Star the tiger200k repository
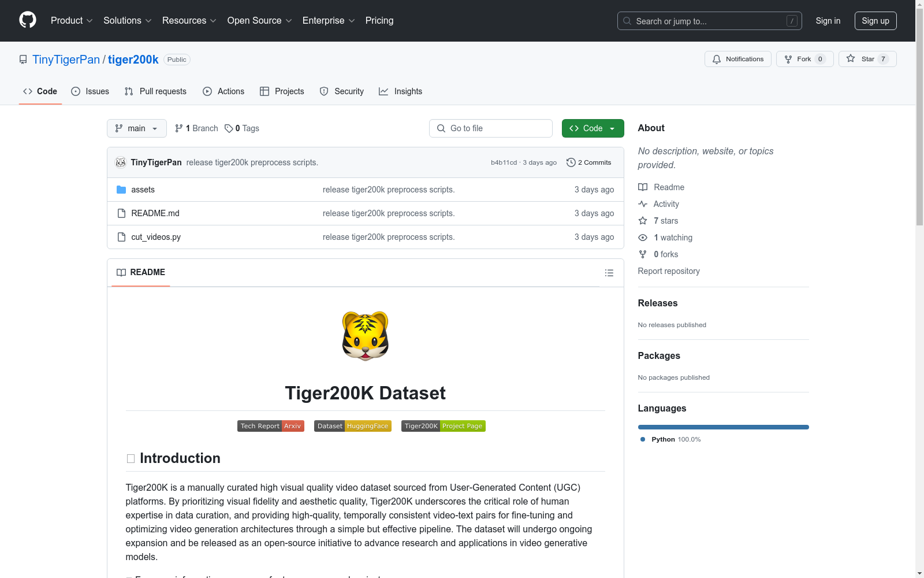Viewport: 924px width, 578px height. (x=867, y=58)
